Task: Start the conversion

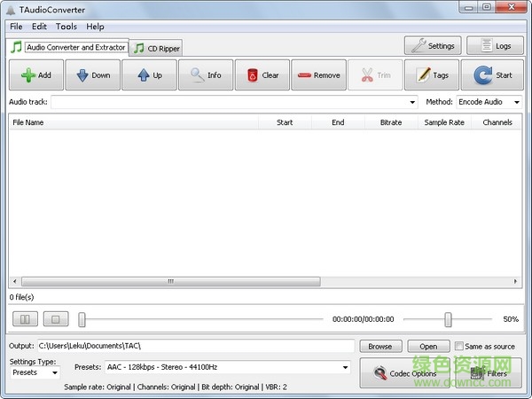Action: click(492, 75)
